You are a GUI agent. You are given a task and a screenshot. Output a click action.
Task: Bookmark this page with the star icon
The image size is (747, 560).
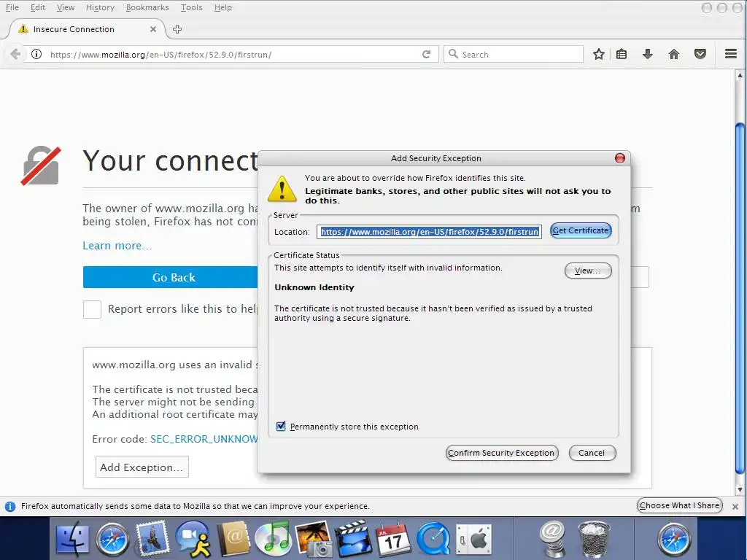[x=599, y=54]
